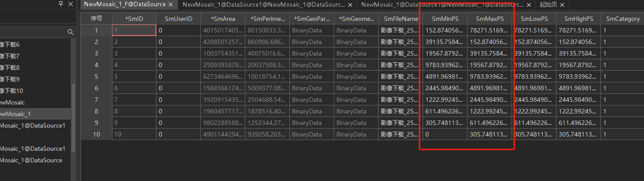The width and height of the screenshot is (644, 181).
Task: Select row header number 5
Action: [x=96, y=76]
